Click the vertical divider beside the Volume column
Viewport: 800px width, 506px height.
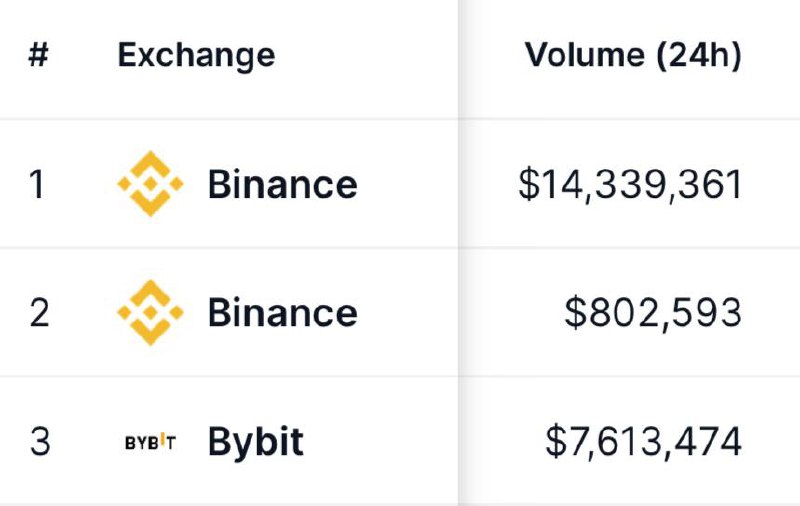[459, 250]
